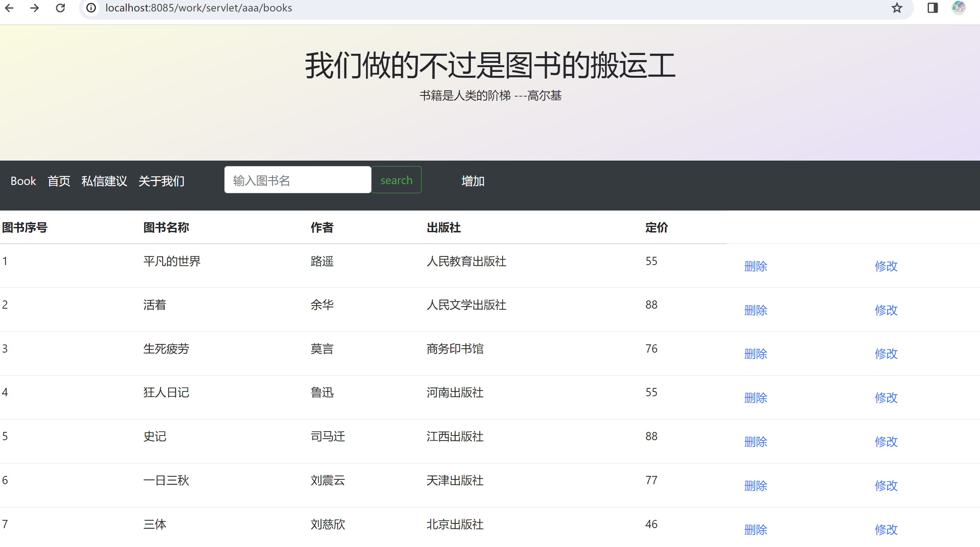The height and width of the screenshot is (547, 980).
Task: Select the publisher cell 天津出版社
Action: click(x=455, y=480)
